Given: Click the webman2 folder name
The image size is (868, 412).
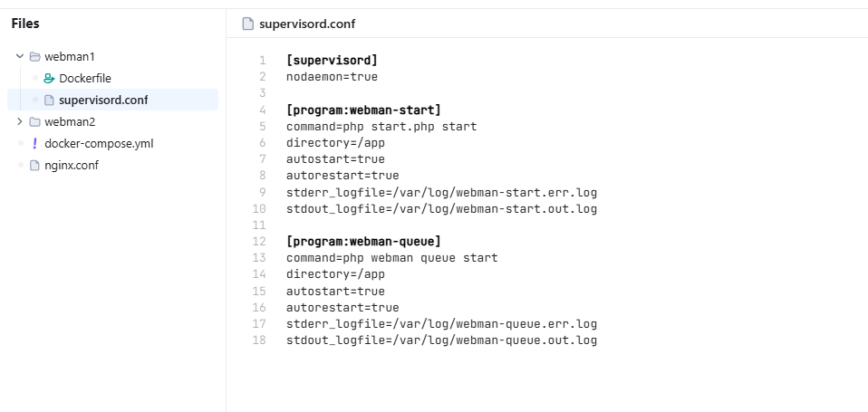Looking at the screenshot, I should (x=70, y=122).
